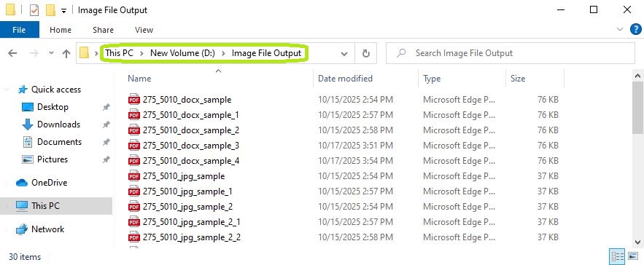Viewport: 644px width, 265px height.
Task: Open Downloads in the navigation pane
Action: click(x=58, y=124)
